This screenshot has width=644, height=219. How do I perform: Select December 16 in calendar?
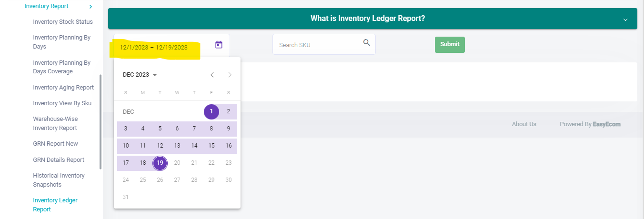[229, 146]
